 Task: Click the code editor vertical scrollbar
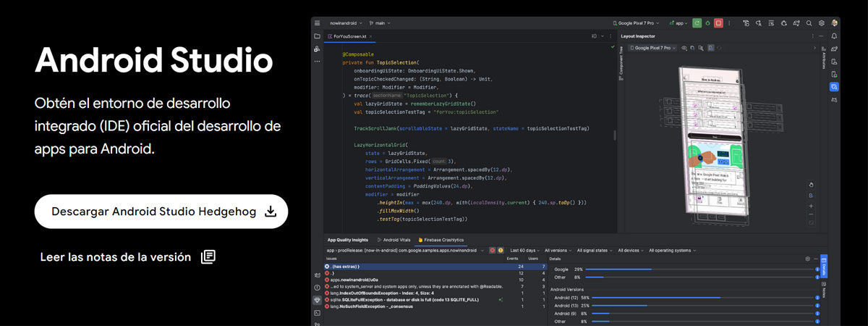tap(616, 135)
